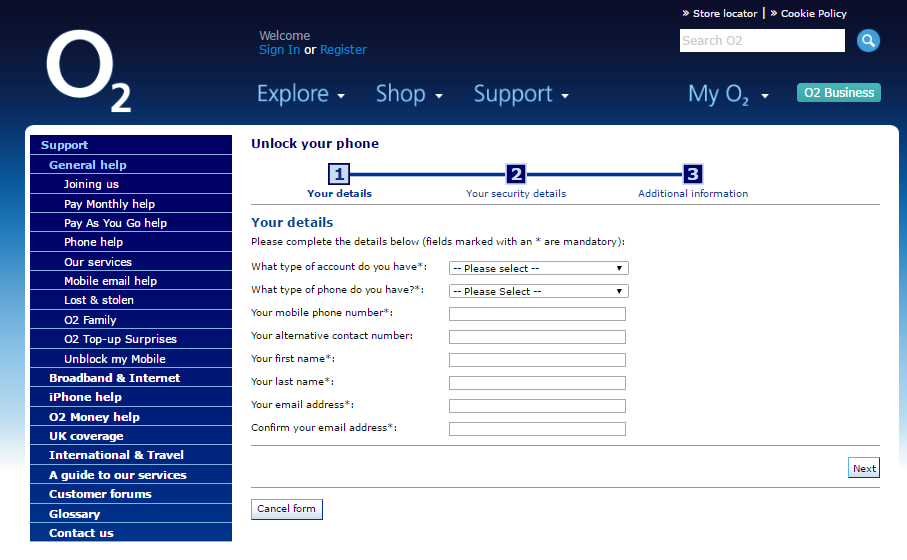This screenshot has height=560, width=907.
Task: Open UK coverage in the sidebar
Action: coord(131,436)
